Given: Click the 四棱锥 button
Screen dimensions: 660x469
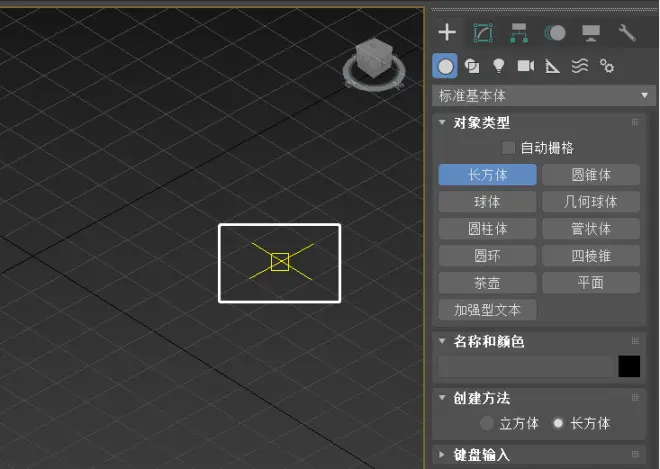Looking at the screenshot, I should tap(591, 256).
